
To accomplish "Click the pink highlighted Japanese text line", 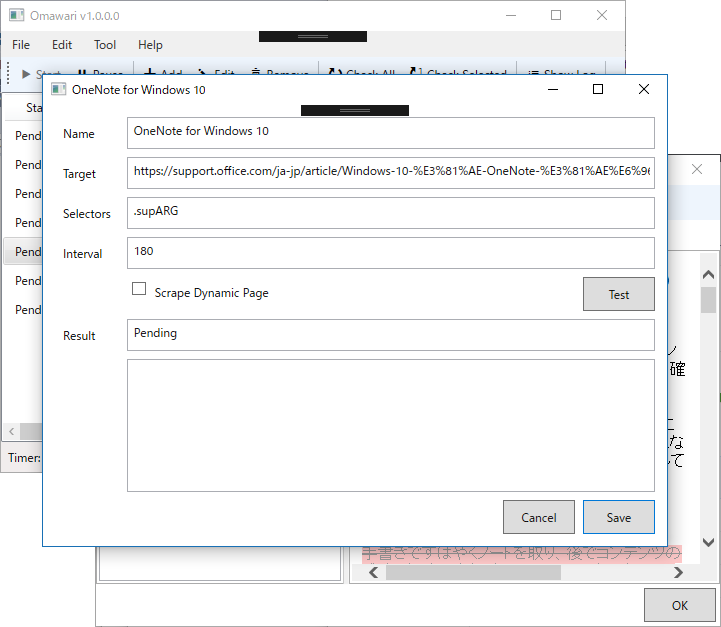I will (x=521, y=554).
